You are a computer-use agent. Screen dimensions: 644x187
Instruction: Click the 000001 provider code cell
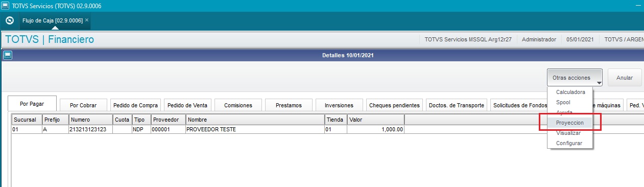pyautogui.click(x=168, y=129)
